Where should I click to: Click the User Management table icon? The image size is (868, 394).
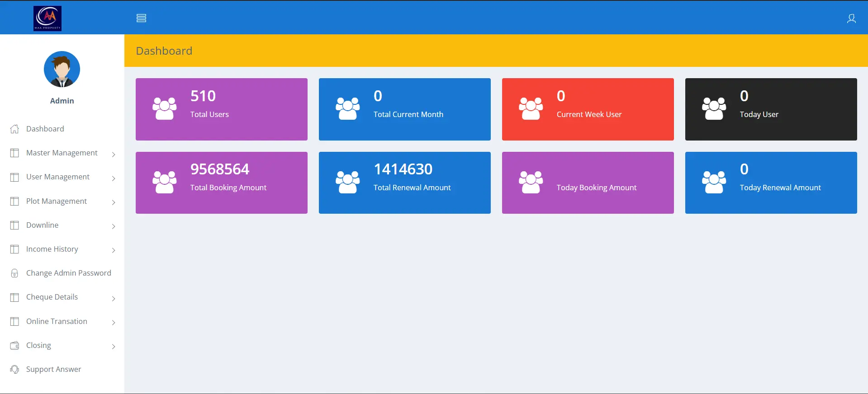(x=14, y=177)
